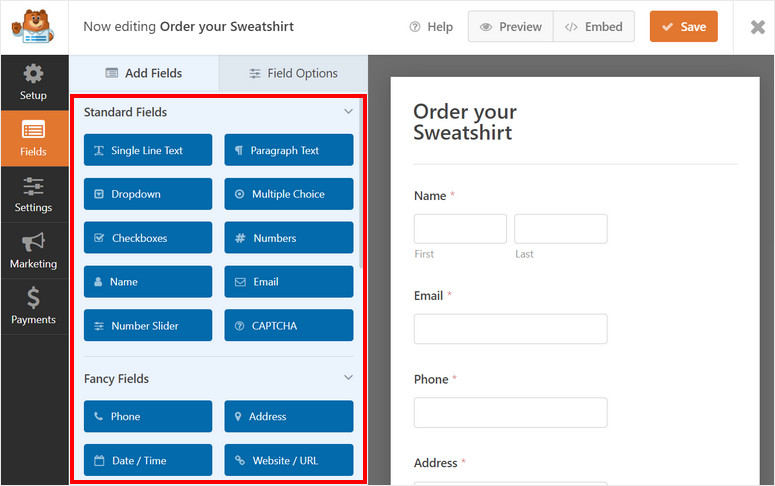
Task: Click the First name input box
Action: (x=460, y=229)
